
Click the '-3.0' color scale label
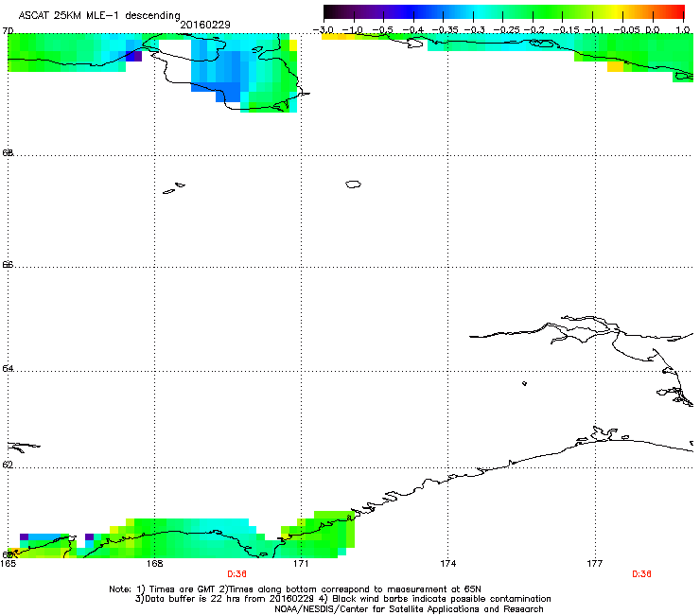coord(324,30)
